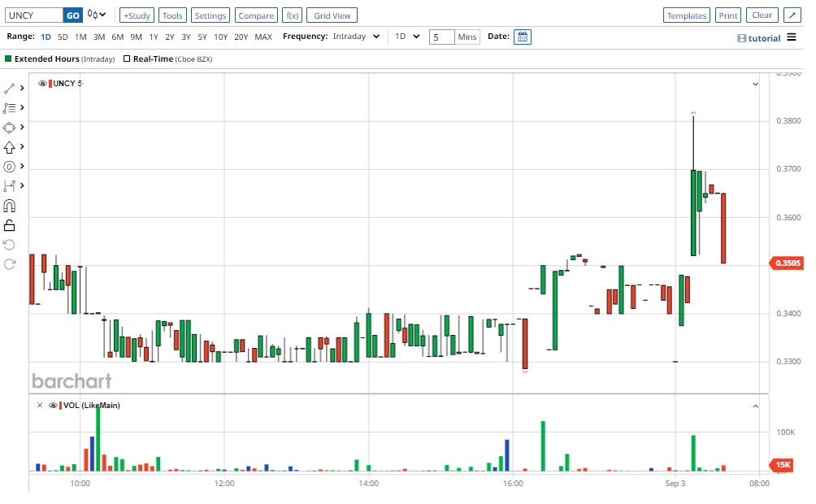Click the minutes value field showing 5
This screenshot has height=504, width=816.
tap(442, 37)
